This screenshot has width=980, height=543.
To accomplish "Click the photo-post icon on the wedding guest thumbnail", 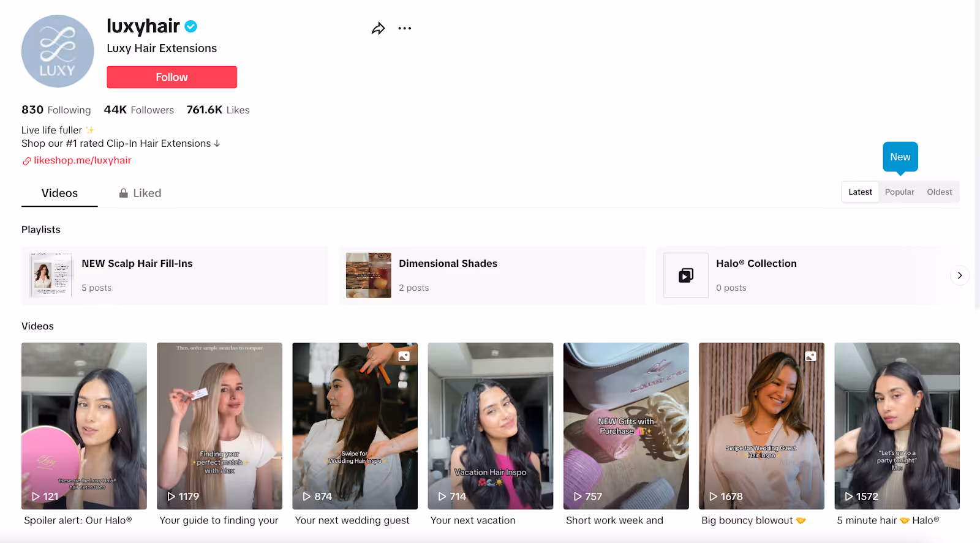I will (404, 356).
